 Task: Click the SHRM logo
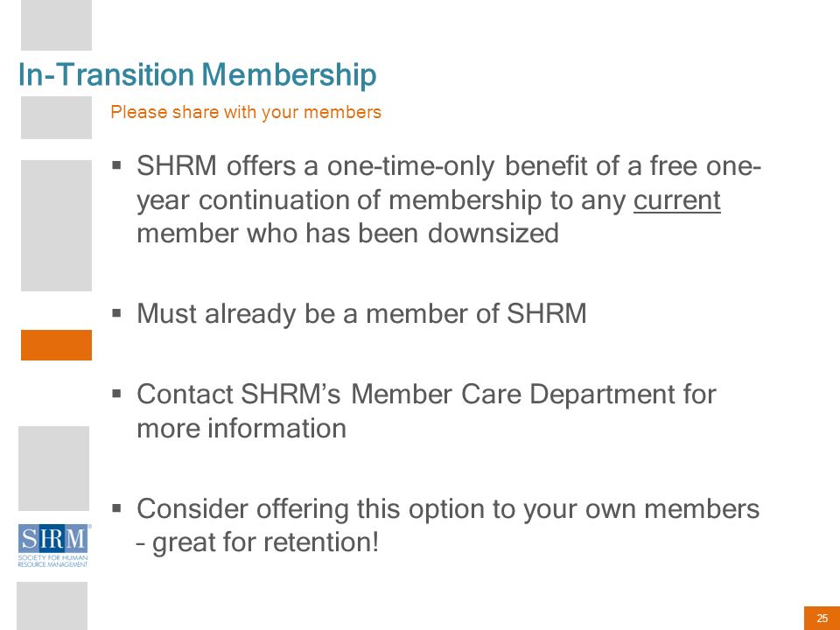tap(53, 545)
